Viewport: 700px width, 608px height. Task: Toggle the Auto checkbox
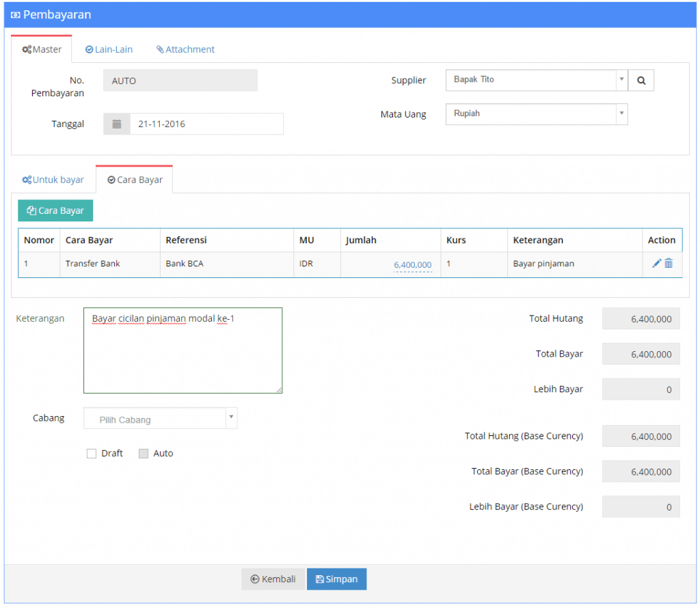(144, 454)
